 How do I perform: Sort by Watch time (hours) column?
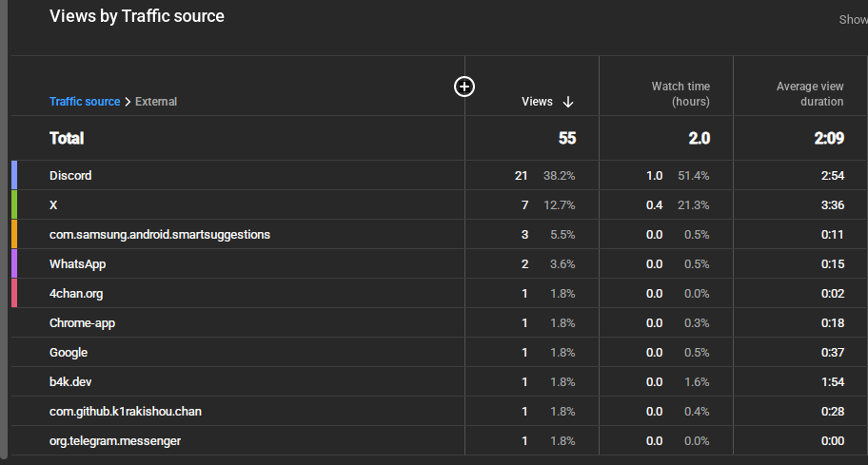tap(681, 94)
